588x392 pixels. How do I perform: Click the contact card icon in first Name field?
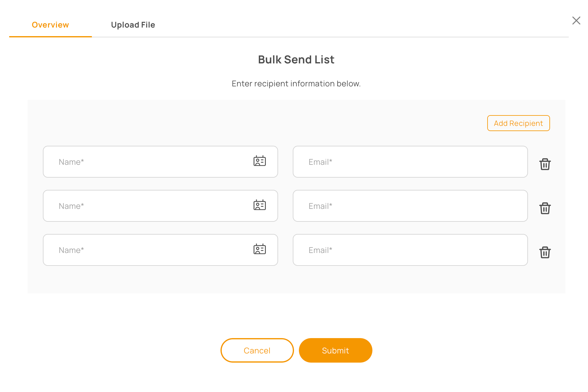[259, 161]
